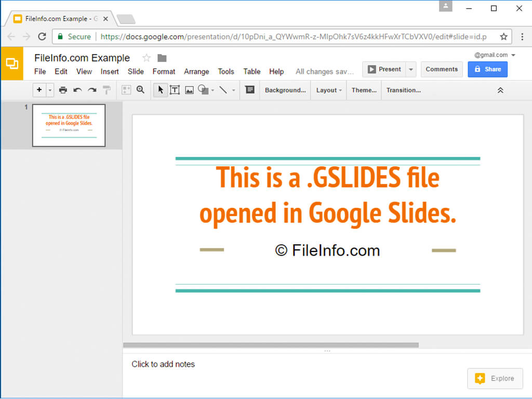Open the Background settings

click(x=285, y=90)
